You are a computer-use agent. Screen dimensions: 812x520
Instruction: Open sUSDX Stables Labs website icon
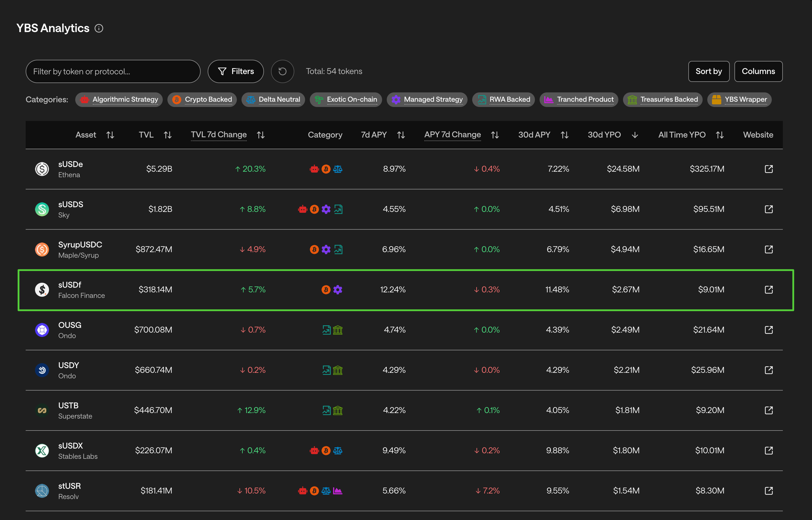pos(769,450)
